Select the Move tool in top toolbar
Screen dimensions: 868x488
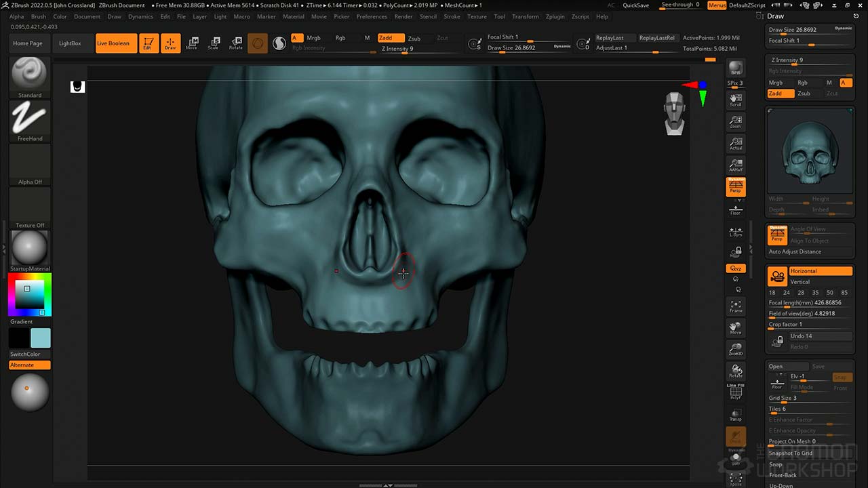tap(192, 43)
